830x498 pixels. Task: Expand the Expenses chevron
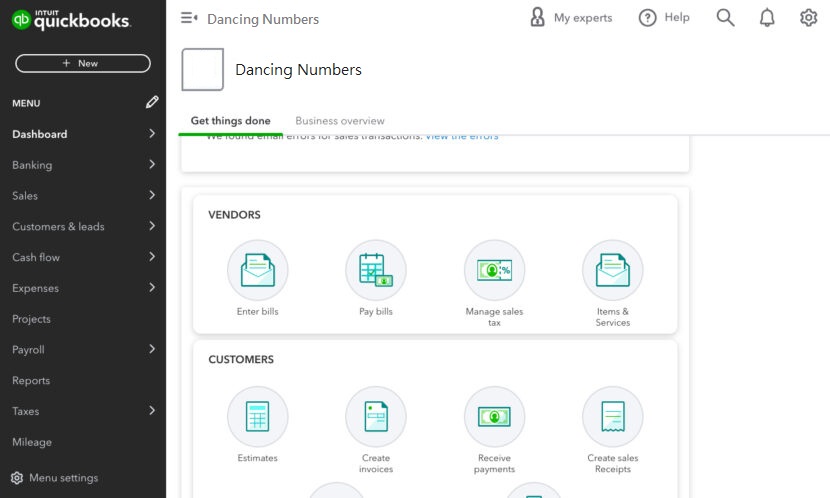[152, 287]
